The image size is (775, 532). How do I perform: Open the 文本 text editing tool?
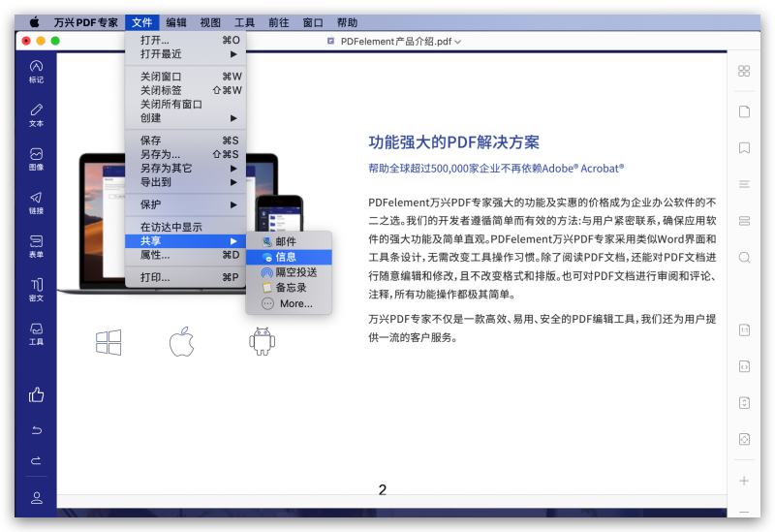coord(36,113)
